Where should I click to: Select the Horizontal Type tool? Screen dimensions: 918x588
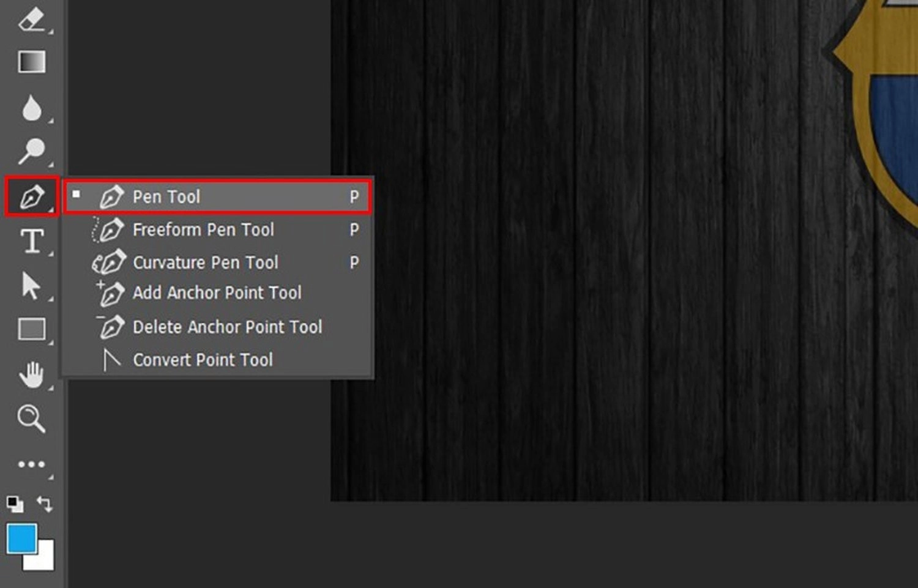[x=31, y=240]
